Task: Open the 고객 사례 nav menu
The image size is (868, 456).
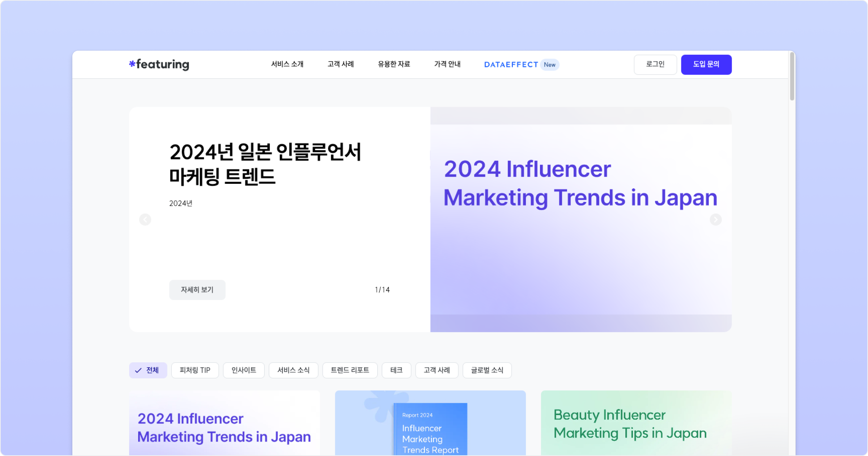Action: point(341,64)
